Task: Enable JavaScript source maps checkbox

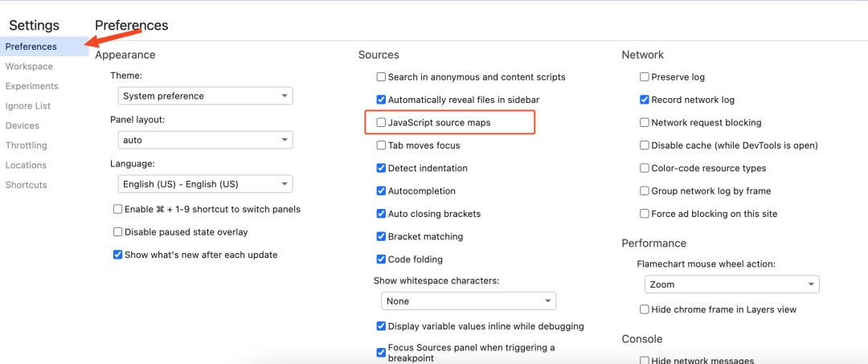Action: tap(381, 123)
